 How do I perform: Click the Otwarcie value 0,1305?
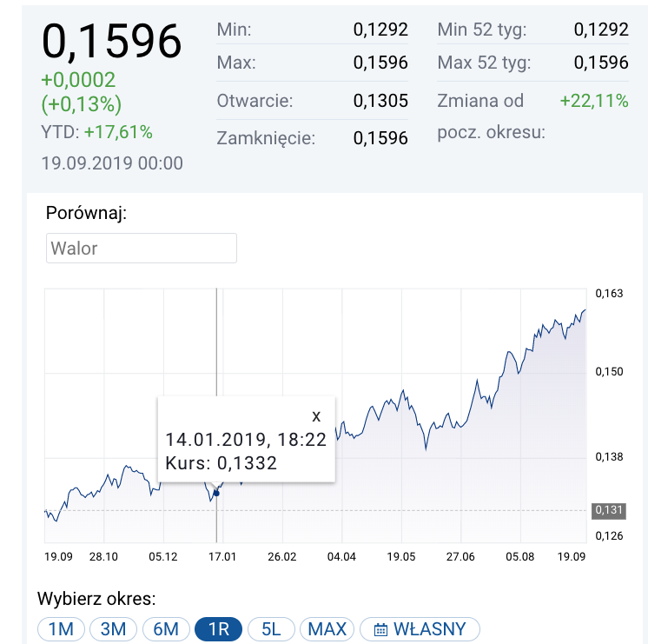(x=380, y=101)
